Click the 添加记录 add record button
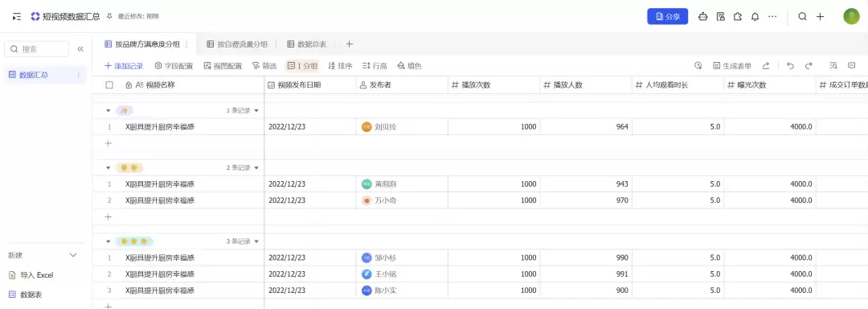 coord(124,66)
